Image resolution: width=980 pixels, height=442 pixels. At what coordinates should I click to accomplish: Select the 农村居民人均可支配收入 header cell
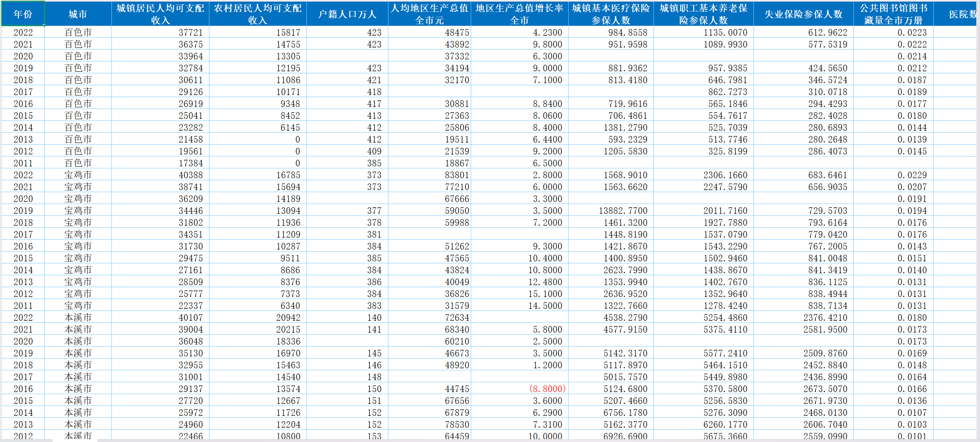point(258,14)
